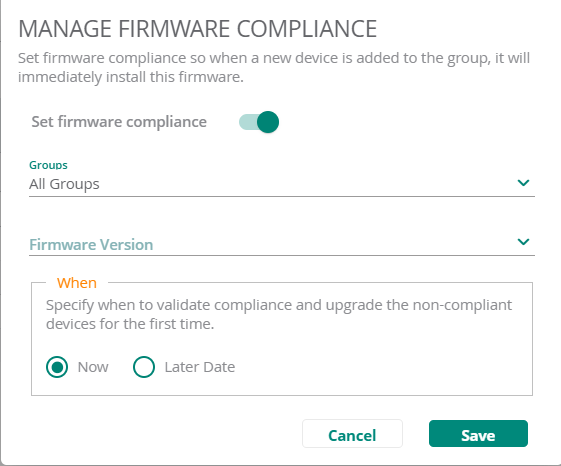Click the "Later Date" option label text
Viewport: 561px width, 466px height.
[x=200, y=367]
